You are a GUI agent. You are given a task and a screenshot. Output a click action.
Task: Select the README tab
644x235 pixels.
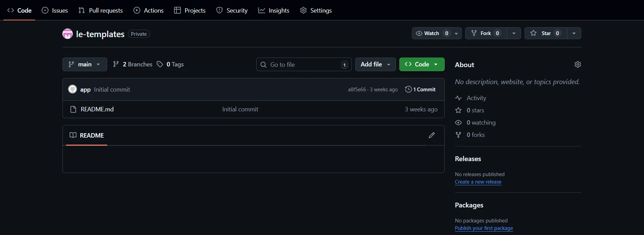tap(87, 136)
